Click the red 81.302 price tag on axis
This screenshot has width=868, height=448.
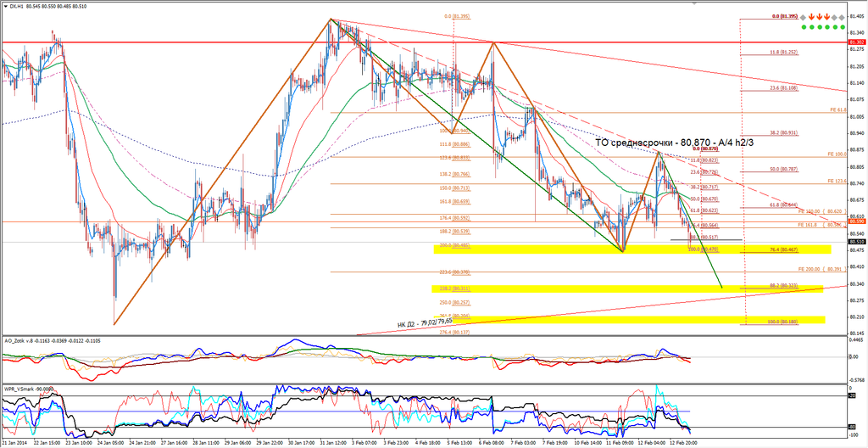pos(857,42)
